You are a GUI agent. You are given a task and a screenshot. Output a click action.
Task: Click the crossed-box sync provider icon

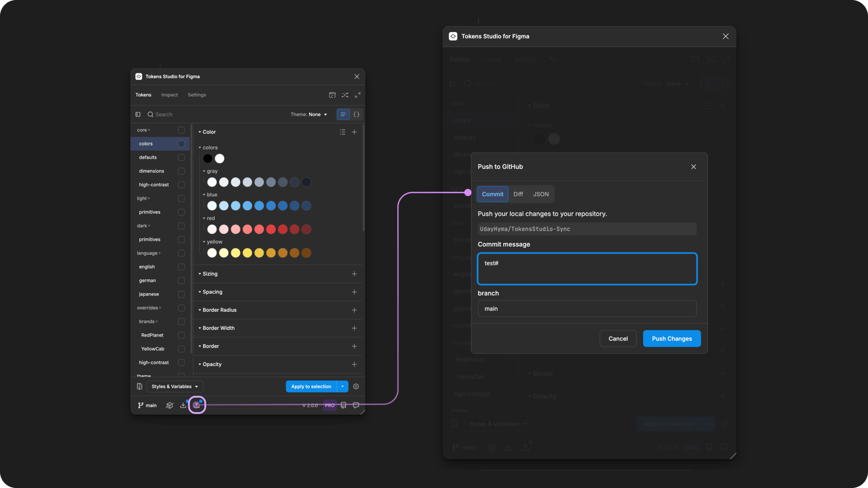[x=170, y=406]
